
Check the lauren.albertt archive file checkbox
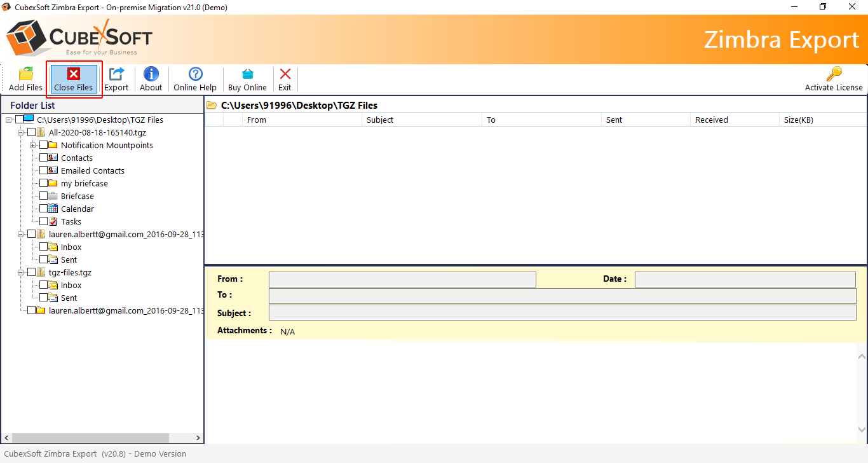coord(31,234)
